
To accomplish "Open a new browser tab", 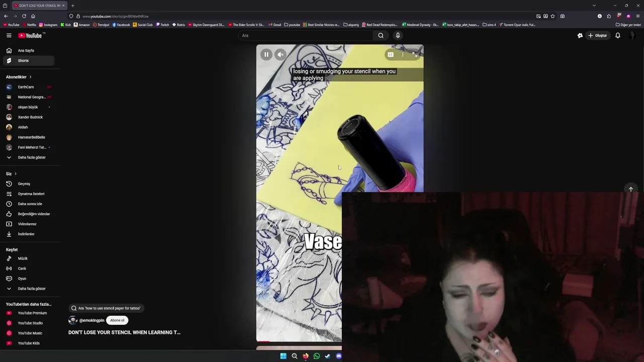I will (72, 6).
